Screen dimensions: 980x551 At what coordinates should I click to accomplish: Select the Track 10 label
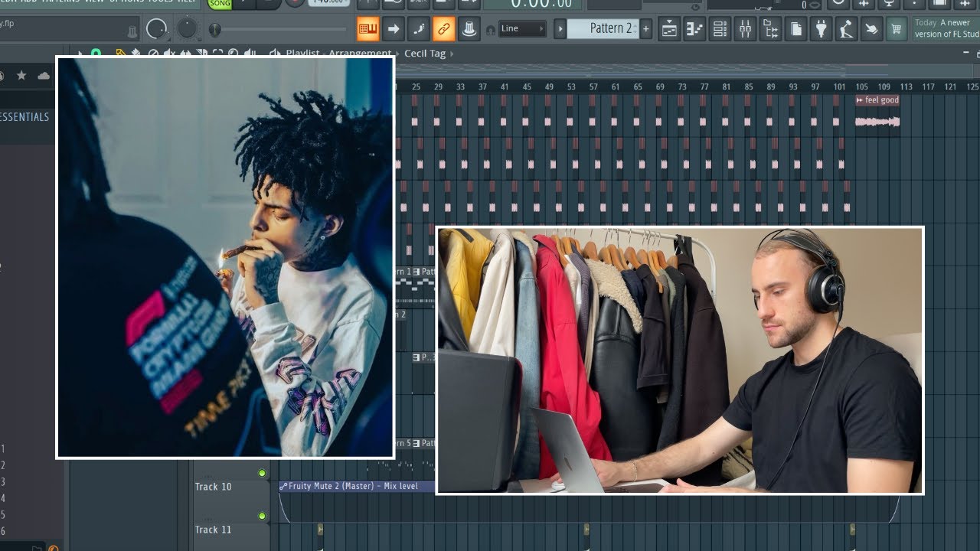213,487
